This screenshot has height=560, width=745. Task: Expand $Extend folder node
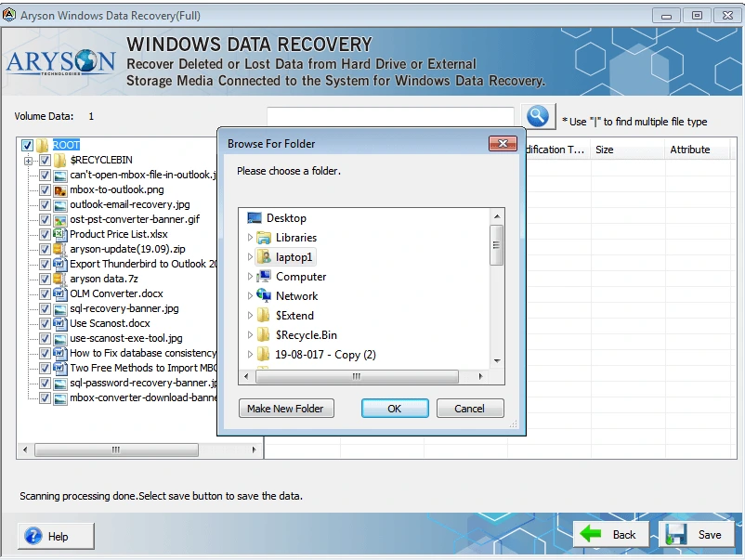(x=250, y=316)
